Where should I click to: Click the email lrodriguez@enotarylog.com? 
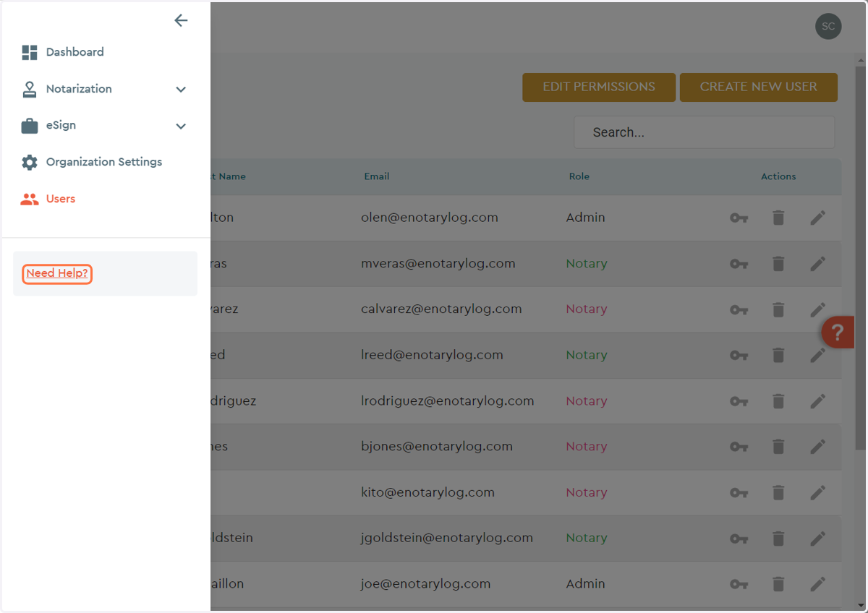(448, 401)
